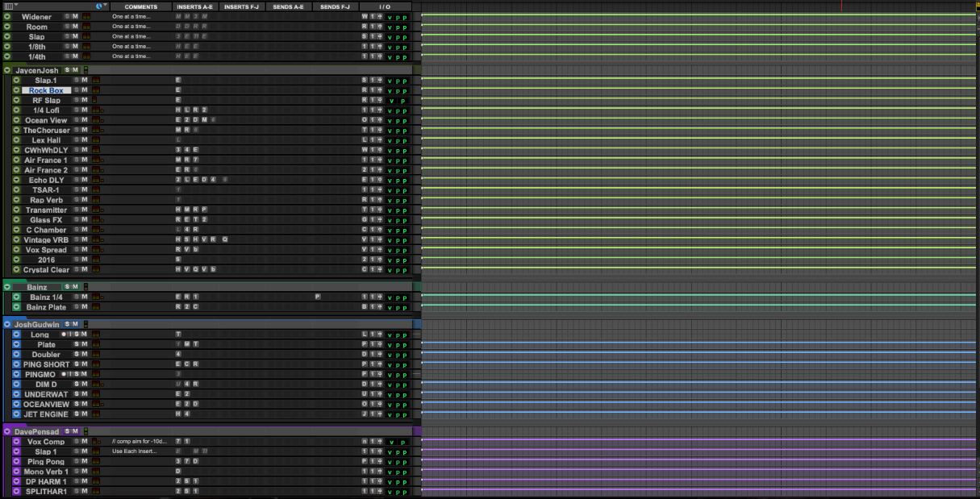Screen dimensions: 980x499
Task: Click the P send on Bainz 1/4 track
Action: point(317,297)
